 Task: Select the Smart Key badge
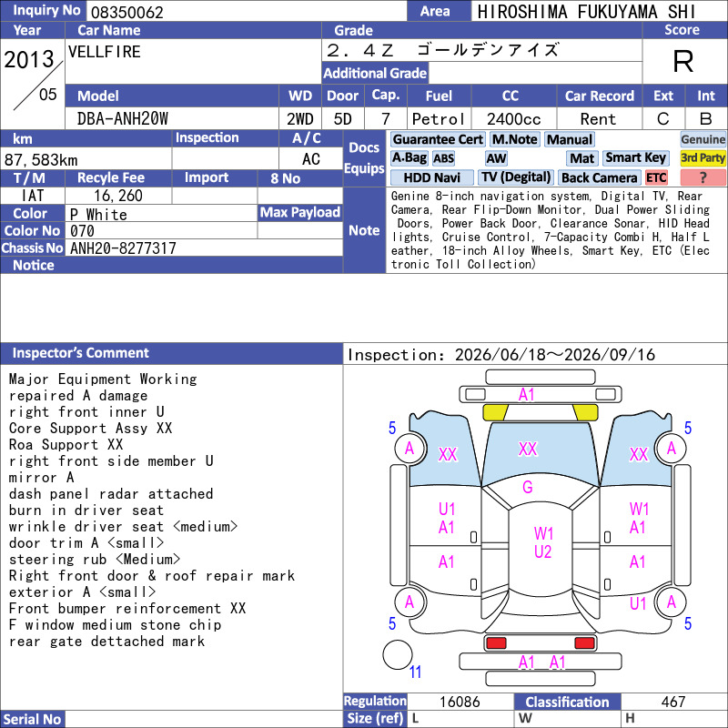[x=635, y=158]
